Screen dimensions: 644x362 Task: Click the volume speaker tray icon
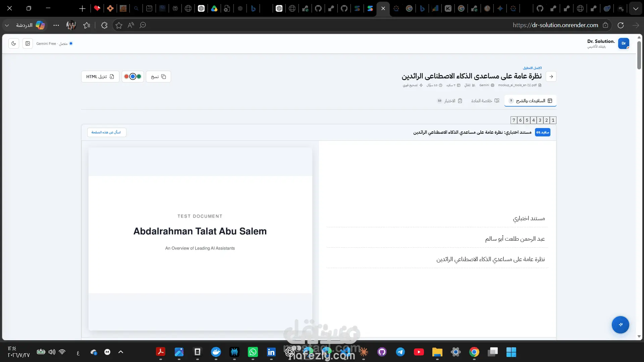(52, 352)
